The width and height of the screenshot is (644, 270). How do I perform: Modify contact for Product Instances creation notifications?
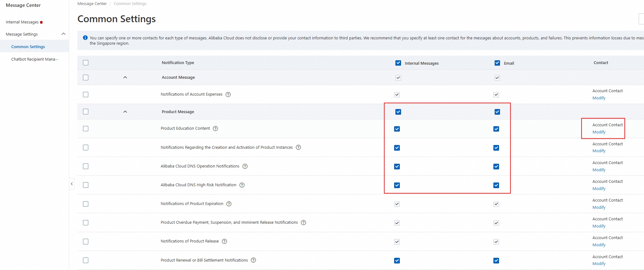point(599,151)
